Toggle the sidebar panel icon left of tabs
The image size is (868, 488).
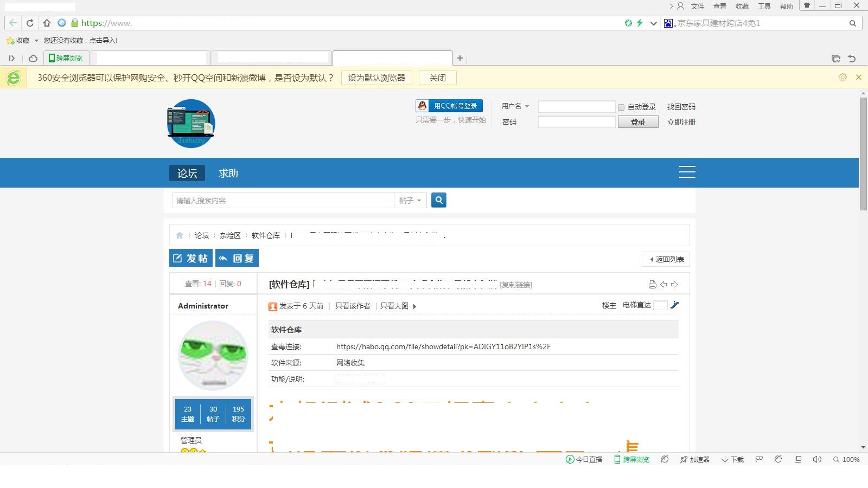click(x=11, y=58)
